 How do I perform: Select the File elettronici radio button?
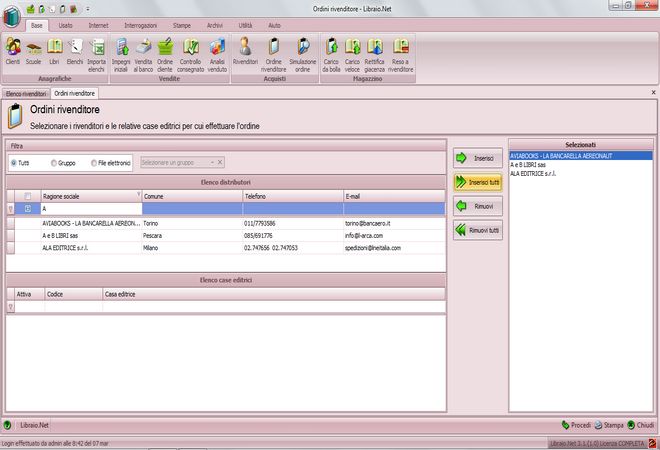94,163
